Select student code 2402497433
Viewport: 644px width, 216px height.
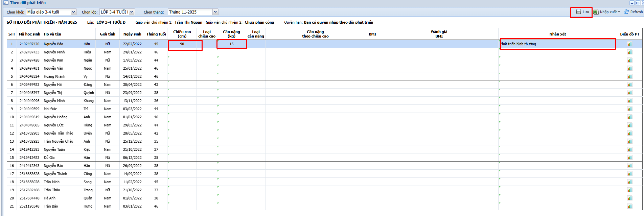(x=29, y=52)
